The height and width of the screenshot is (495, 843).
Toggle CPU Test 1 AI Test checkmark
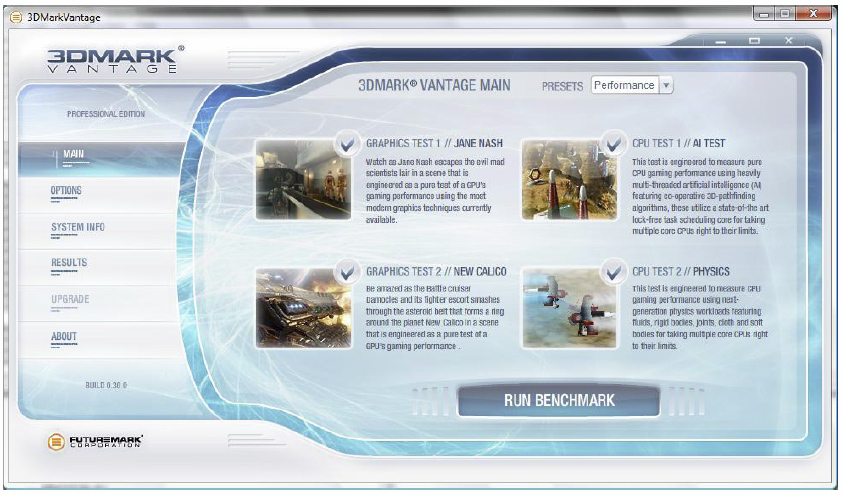(613, 144)
